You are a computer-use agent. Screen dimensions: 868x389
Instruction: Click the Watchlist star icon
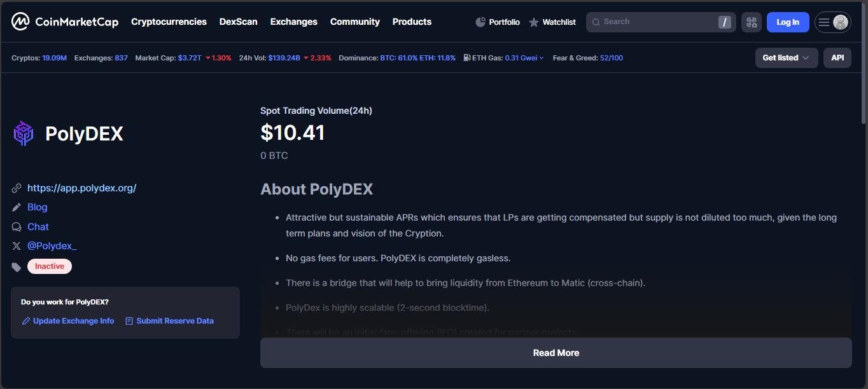pyautogui.click(x=534, y=22)
